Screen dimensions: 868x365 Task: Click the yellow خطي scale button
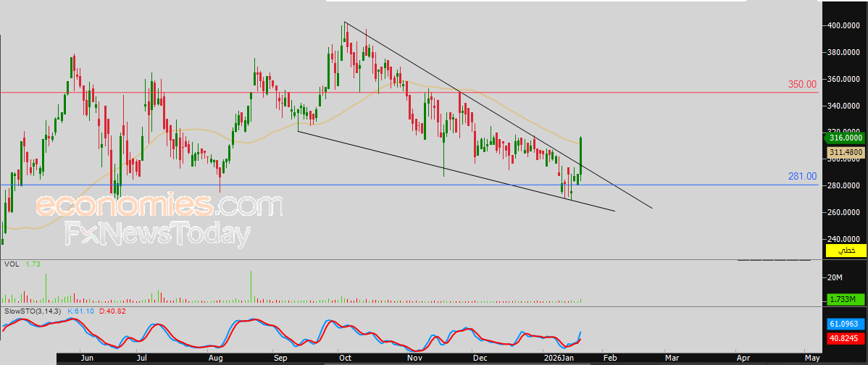click(x=846, y=251)
